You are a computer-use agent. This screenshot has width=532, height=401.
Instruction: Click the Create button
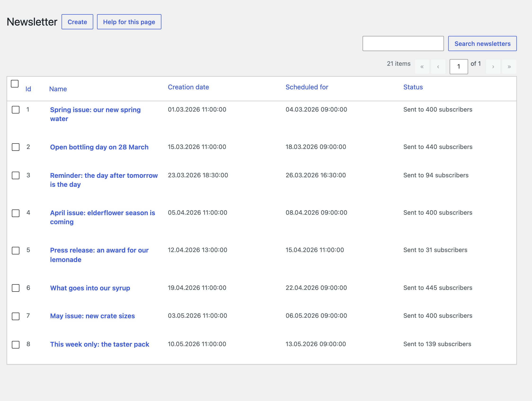pyautogui.click(x=77, y=22)
